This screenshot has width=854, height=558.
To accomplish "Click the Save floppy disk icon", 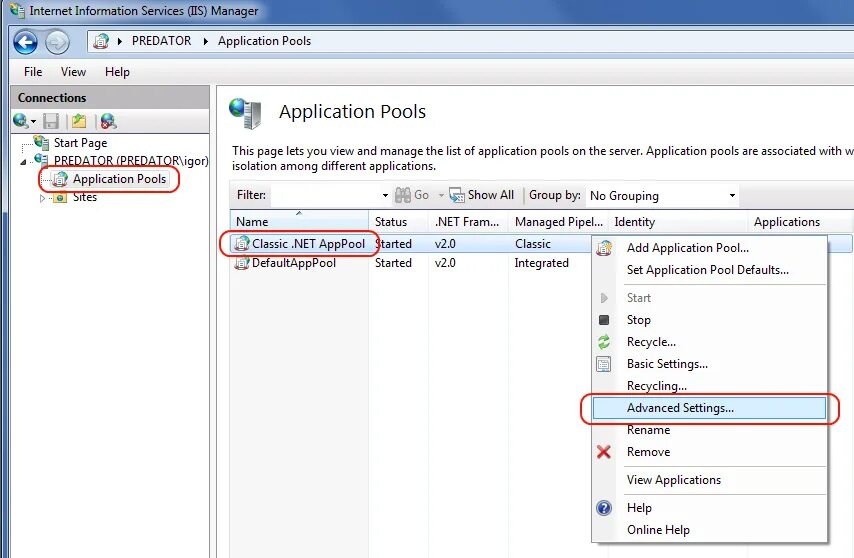I will click(51, 121).
